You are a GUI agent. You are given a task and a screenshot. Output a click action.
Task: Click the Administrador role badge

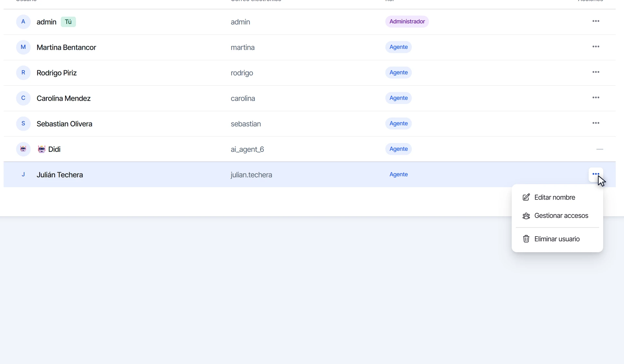[407, 21]
